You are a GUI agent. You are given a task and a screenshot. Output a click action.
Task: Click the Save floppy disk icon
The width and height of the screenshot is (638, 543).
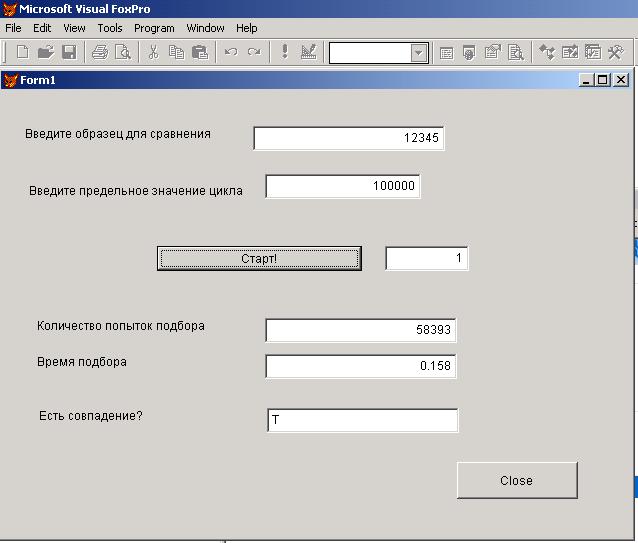coord(69,52)
